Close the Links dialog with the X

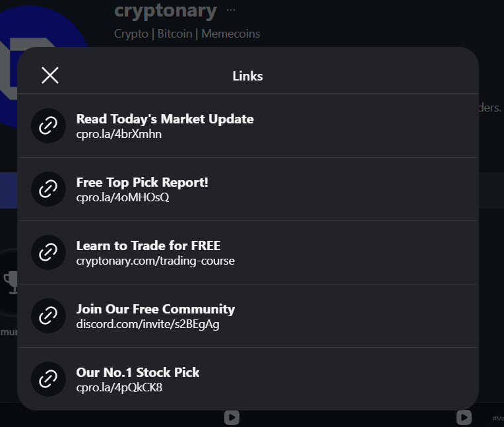coord(50,75)
